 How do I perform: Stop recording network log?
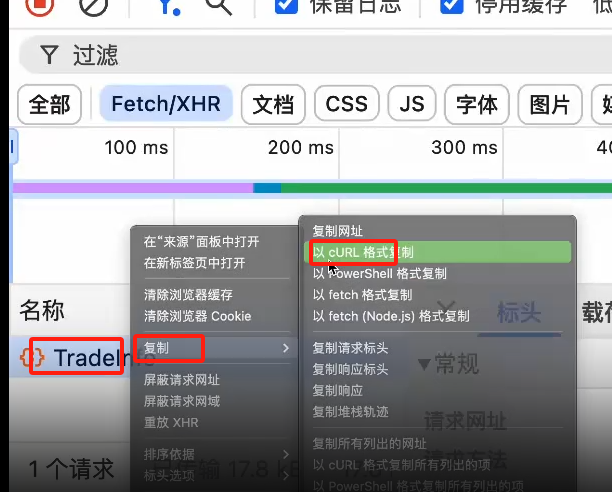pos(39,5)
